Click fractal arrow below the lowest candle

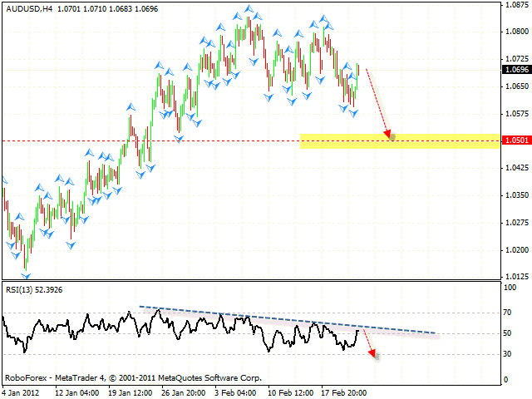pos(27,278)
